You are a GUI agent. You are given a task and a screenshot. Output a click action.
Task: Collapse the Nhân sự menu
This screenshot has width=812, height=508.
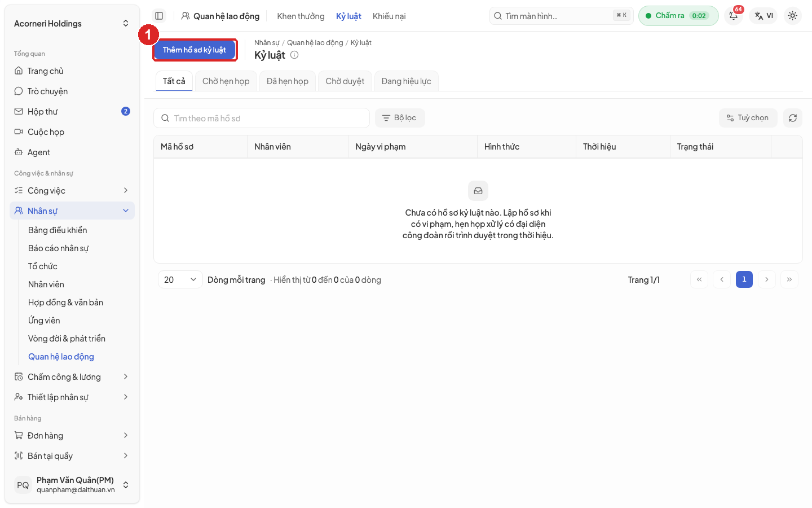point(72,211)
